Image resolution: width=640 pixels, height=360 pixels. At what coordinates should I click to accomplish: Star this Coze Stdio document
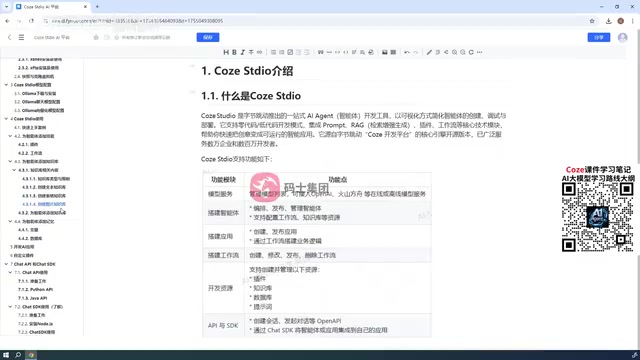coord(96,37)
